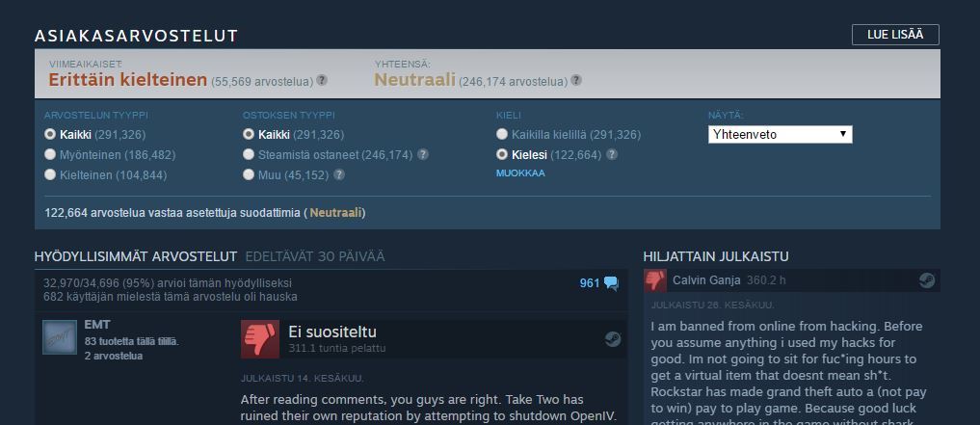This screenshot has height=425, width=980.
Task: Click help icon next to recent reviews count
Action: (321, 81)
